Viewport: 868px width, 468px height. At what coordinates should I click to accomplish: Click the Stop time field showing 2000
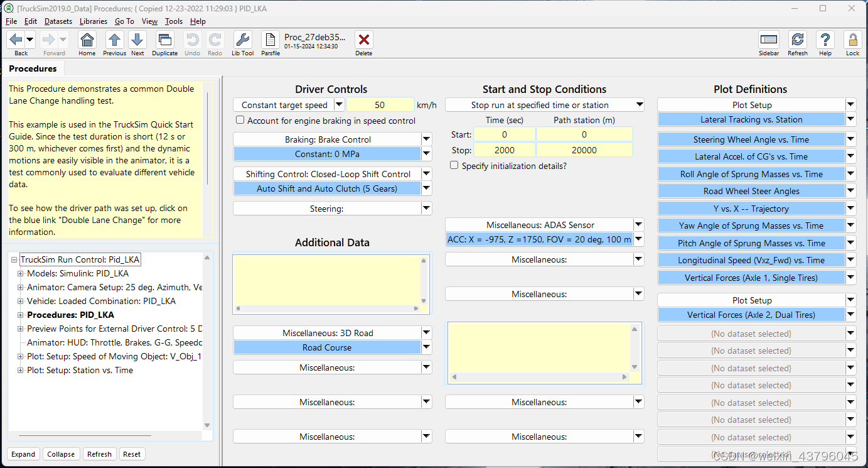pos(505,150)
